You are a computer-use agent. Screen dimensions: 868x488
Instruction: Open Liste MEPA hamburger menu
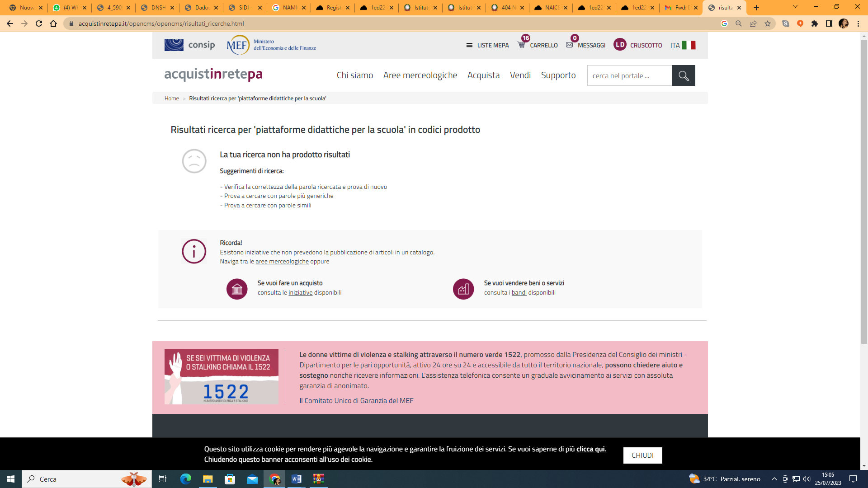(469, 45)
